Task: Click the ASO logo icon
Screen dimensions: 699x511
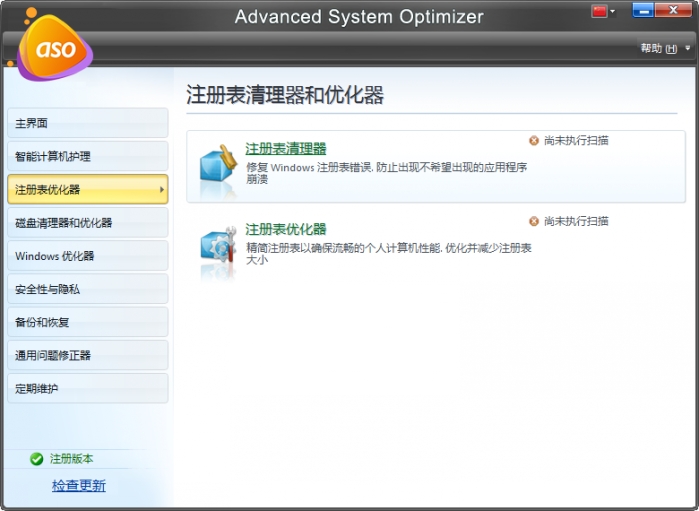Action: point(54,47)
